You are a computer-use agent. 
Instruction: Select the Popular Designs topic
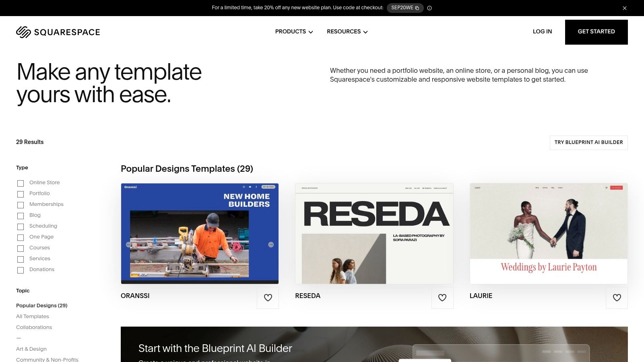pyautogui.click(x=41, y=305)
